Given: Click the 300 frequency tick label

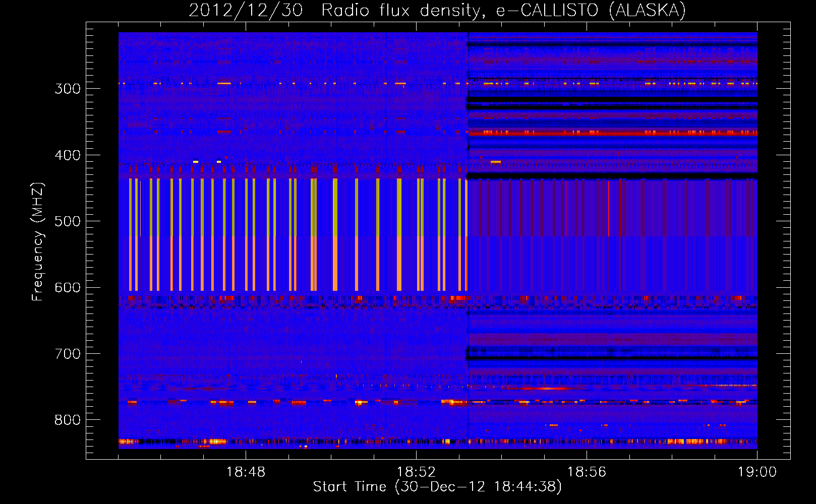Looking at the screenshot, I should pos(68,89).
